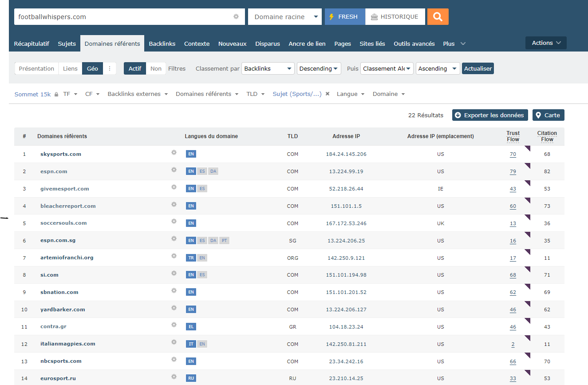Open the Sujets tab
Viewport: 588px width, 385px height.
coord(67,44)
